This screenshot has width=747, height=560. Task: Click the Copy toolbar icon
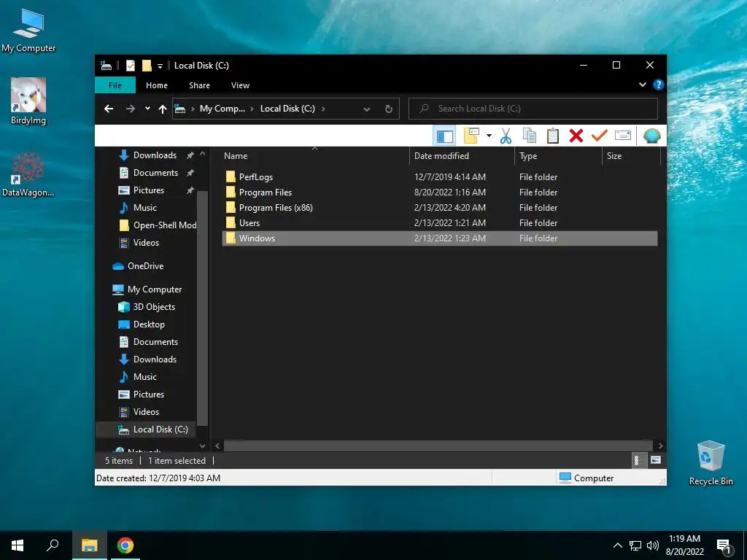(x=530, y=136)
